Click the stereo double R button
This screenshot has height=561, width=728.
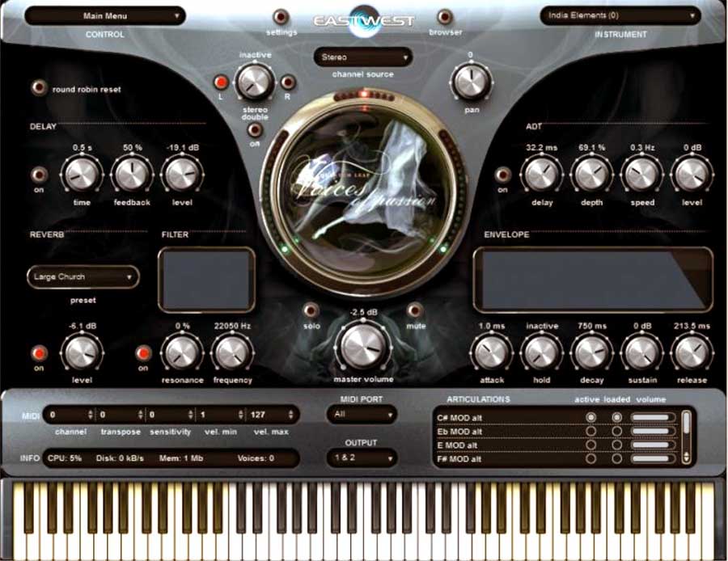point(288,82)
